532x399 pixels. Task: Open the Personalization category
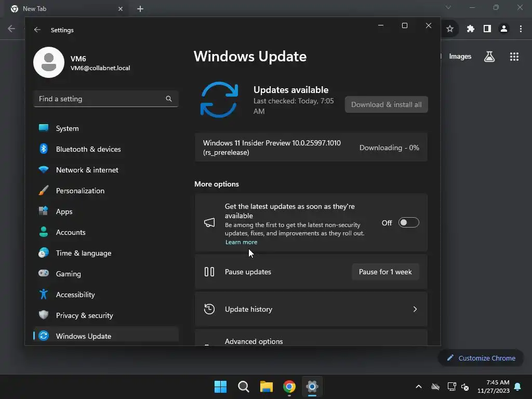[106, 190]
